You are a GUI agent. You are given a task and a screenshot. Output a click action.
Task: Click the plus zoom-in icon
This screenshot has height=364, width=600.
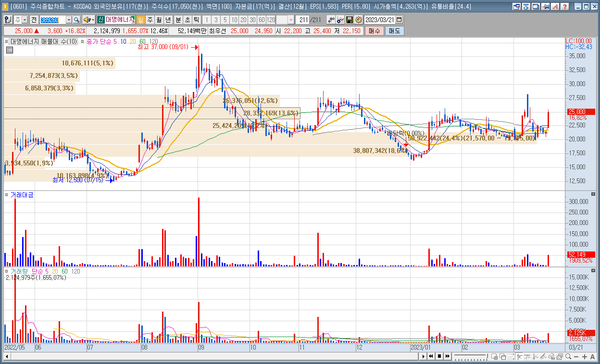(584, 356)
